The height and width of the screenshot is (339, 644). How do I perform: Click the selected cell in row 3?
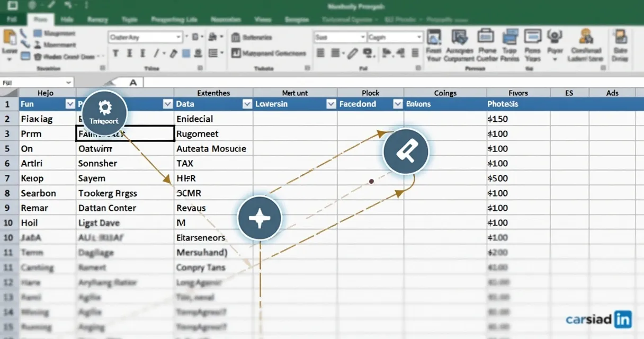click(126, 133)
